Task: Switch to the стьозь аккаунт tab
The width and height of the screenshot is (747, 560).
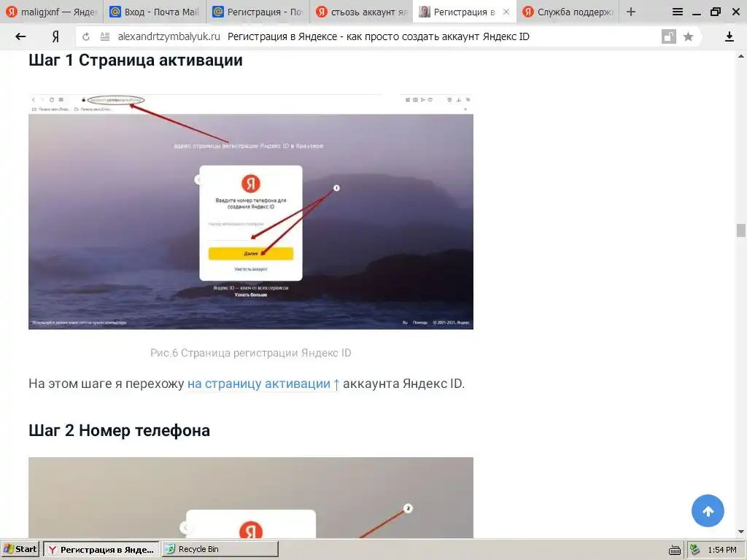Action: point(361,12)
